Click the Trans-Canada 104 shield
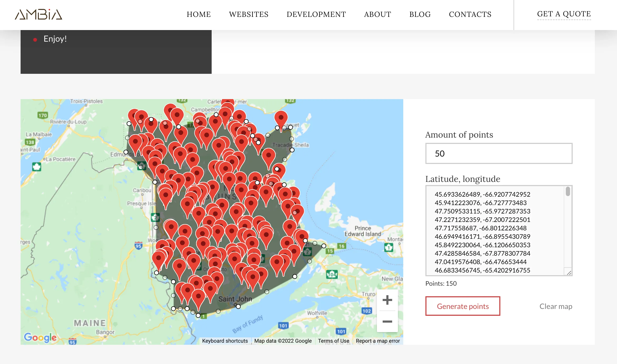This screenshot has width=617, height=364. coord(332,274)
